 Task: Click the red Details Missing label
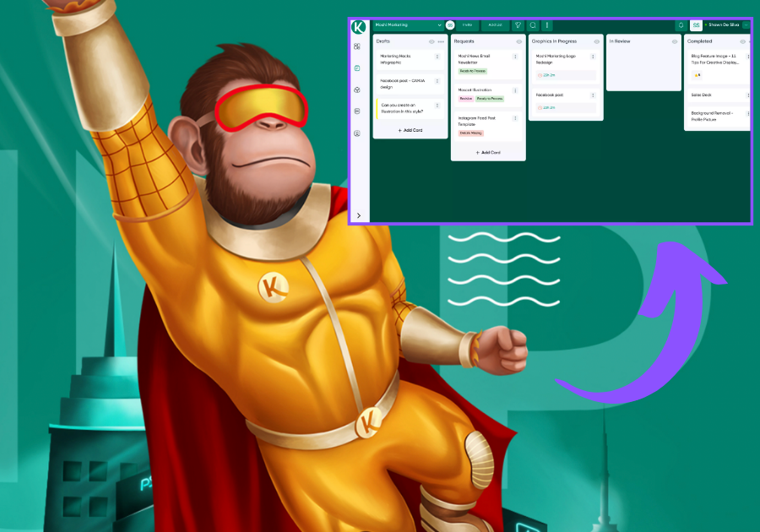point(471,133)
